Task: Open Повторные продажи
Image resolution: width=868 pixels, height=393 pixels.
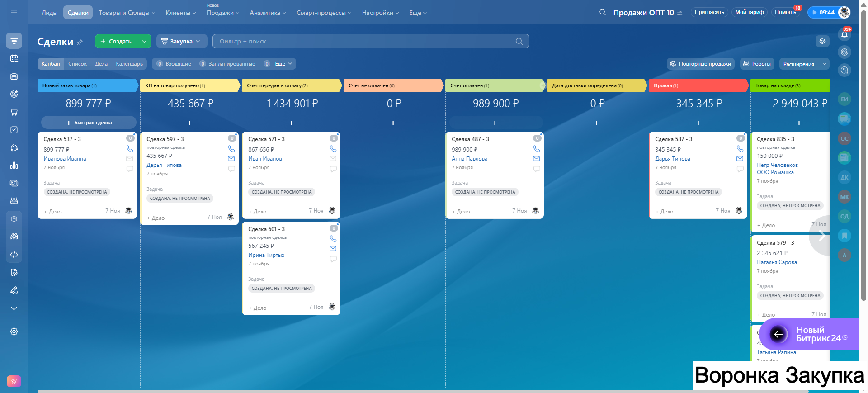Action: pos(701,64)
